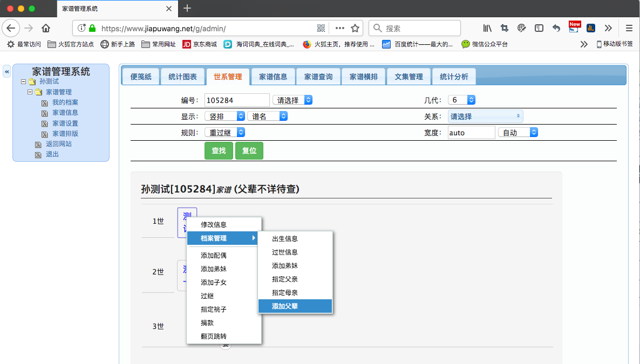Click the blue bar chart extension icon
This screenshot has width=640, height=364.
(x=590, y=28)
